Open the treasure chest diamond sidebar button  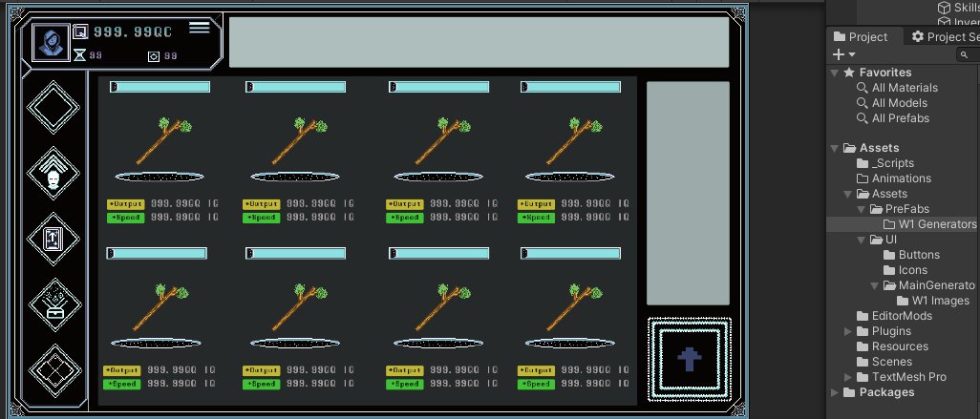pos(54,304)
